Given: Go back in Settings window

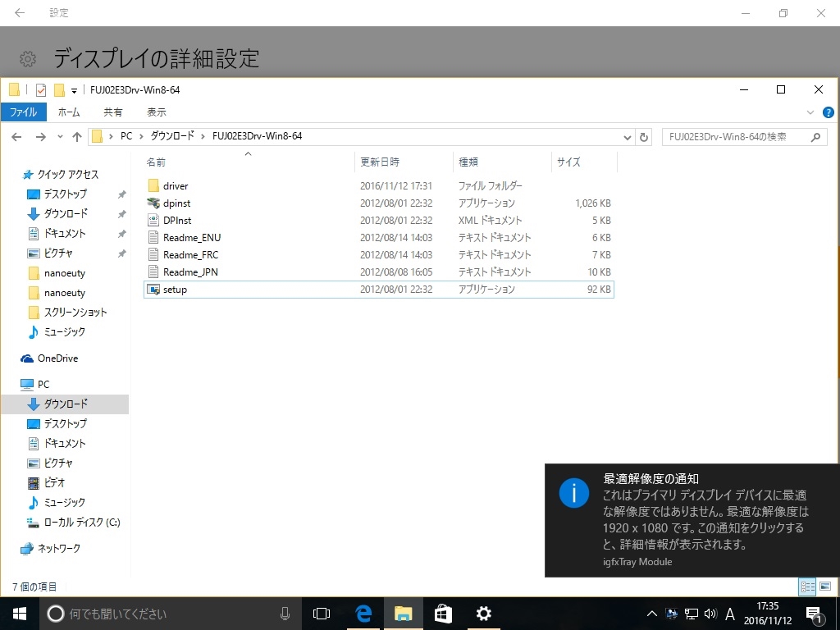Looking at the screenshot, I should 20,13.
